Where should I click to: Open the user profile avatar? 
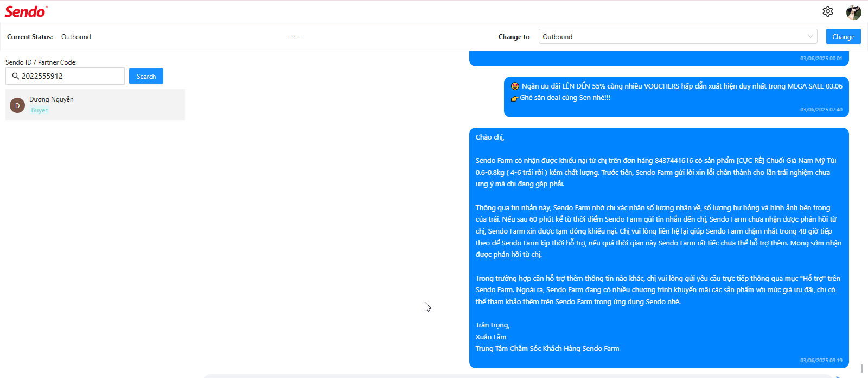854,12
